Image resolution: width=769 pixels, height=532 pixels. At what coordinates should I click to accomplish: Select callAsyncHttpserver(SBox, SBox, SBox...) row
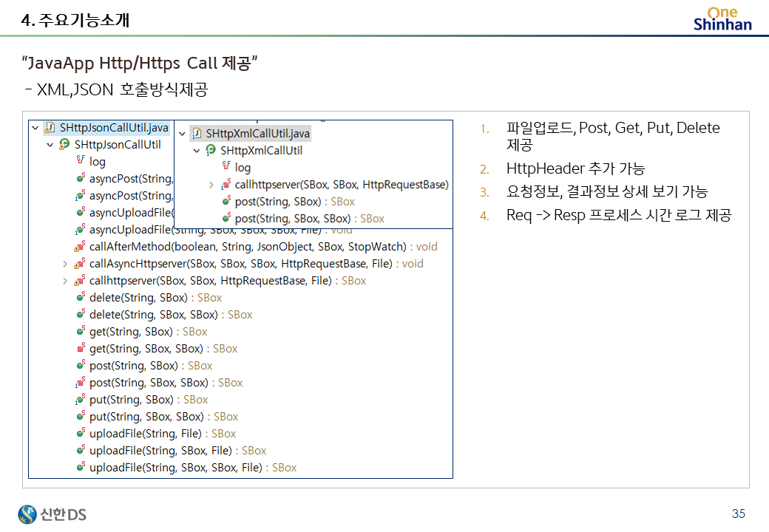[x=257, y=264]
